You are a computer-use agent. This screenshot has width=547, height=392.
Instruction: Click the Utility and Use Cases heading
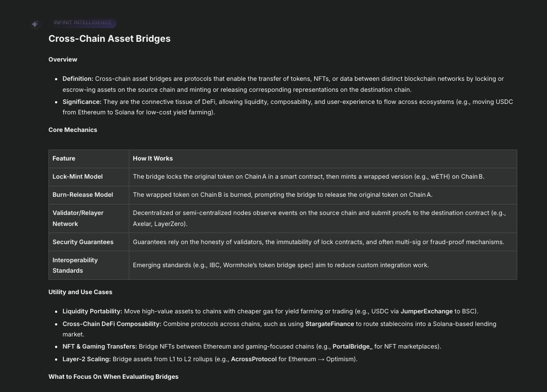pyautogui.click(x=80, y=292)
